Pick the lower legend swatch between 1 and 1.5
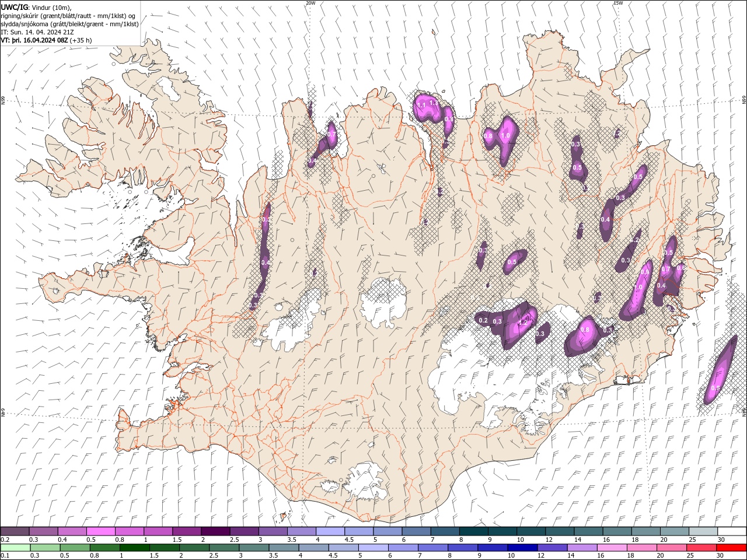 [x=135, y=548]
